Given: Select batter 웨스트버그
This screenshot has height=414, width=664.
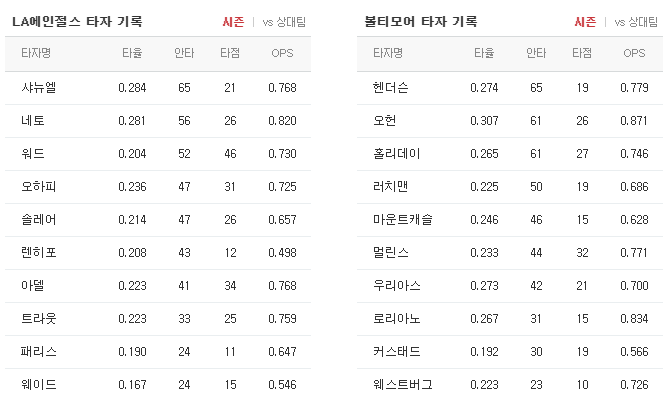Looking at the screenshot, I should click(x=402, y=385).
